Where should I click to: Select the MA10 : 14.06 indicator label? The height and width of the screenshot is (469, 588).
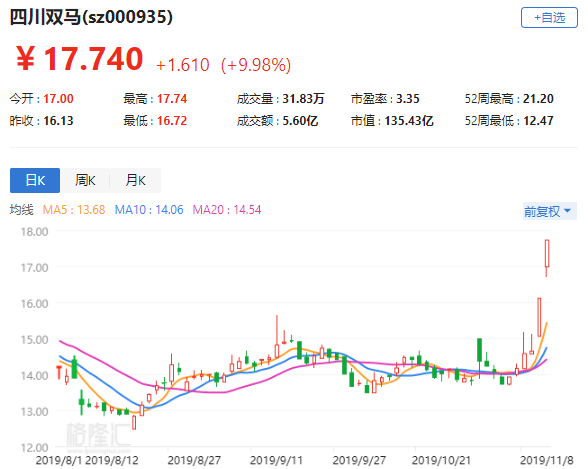pyautogui.click(x=149, y=210)
